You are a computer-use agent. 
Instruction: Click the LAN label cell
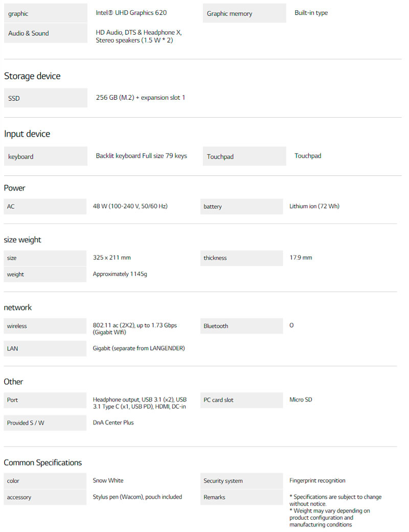[x=45, y=348]
